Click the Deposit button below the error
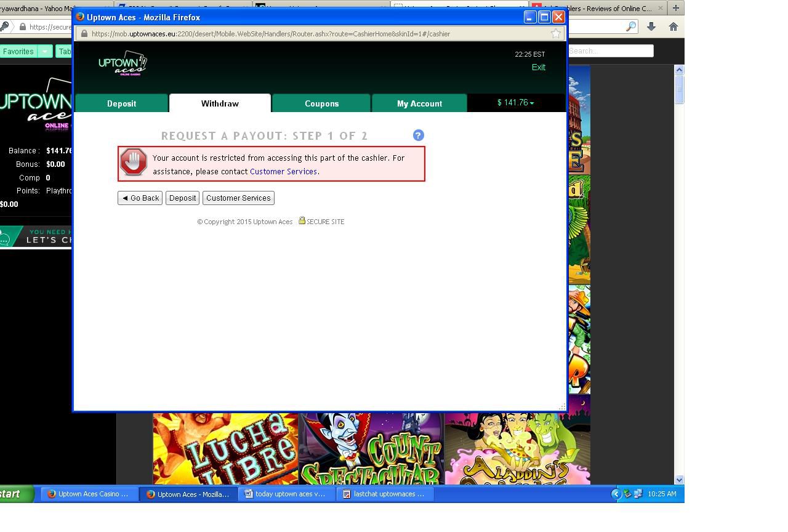This screenshot has width=788, height=532. 182,198
